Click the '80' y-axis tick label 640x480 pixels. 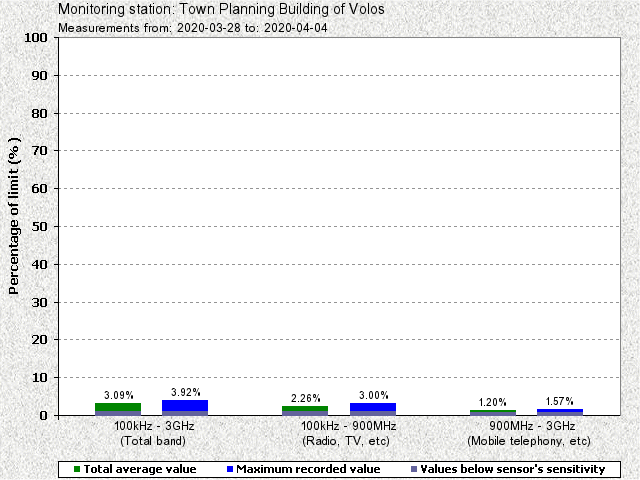pos(40,113)
